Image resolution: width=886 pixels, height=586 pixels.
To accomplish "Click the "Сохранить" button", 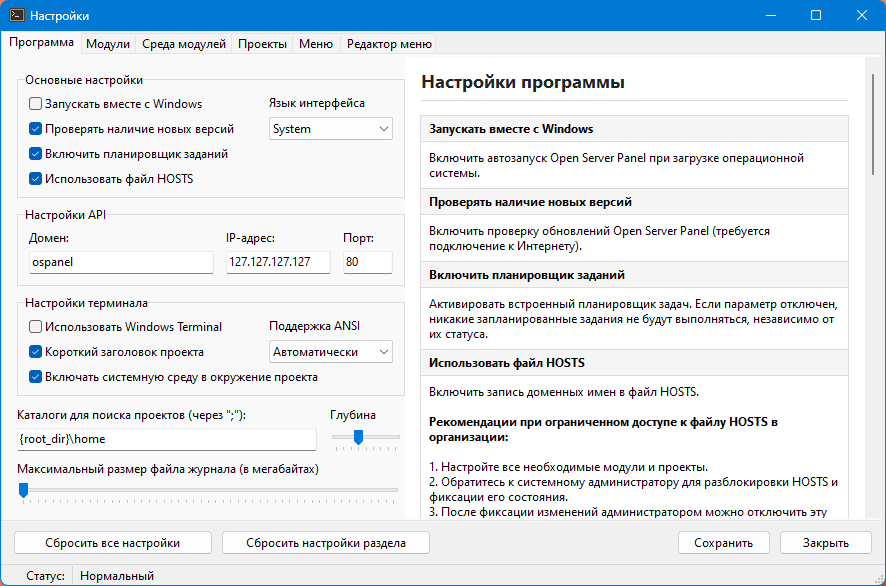I will tap(724, 543).
